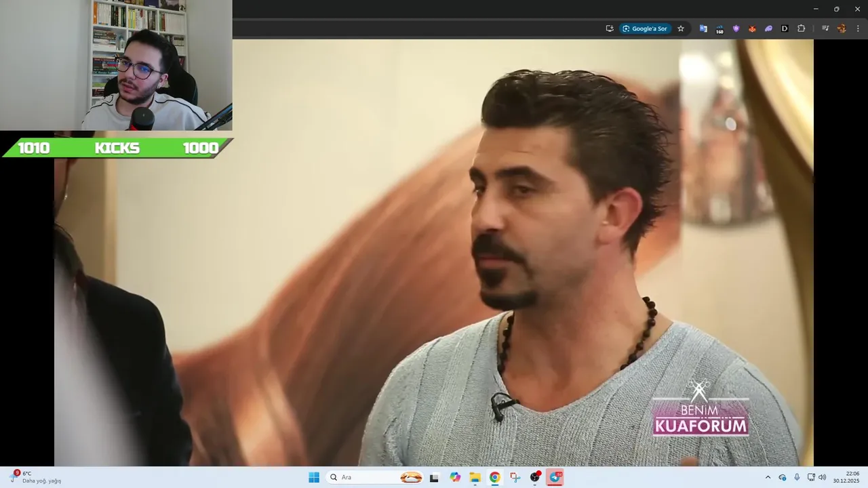Image resolution: width=868 pixels, height=488 pixels.
Task: Click the Google'a Sor lens button
Action: 645,28
